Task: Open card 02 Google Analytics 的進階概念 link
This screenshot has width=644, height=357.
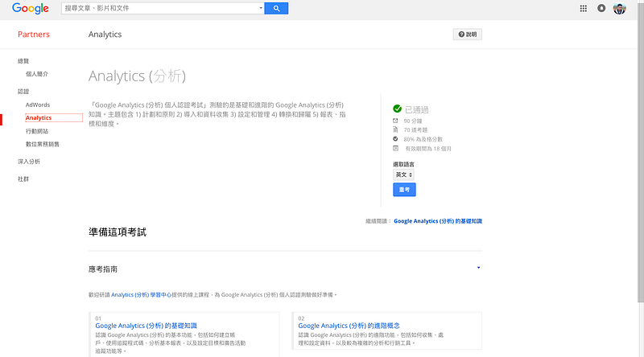Action: tap(349, 326)
